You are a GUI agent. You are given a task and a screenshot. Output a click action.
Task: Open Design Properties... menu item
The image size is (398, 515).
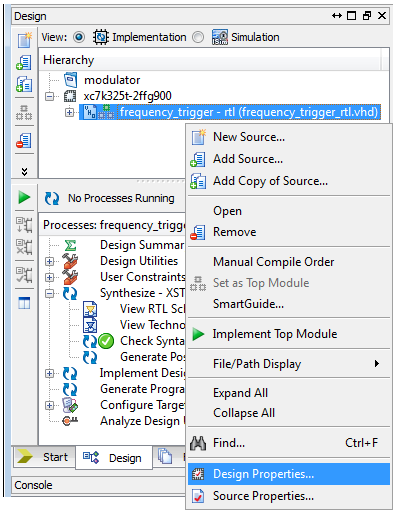click(289, 474)
